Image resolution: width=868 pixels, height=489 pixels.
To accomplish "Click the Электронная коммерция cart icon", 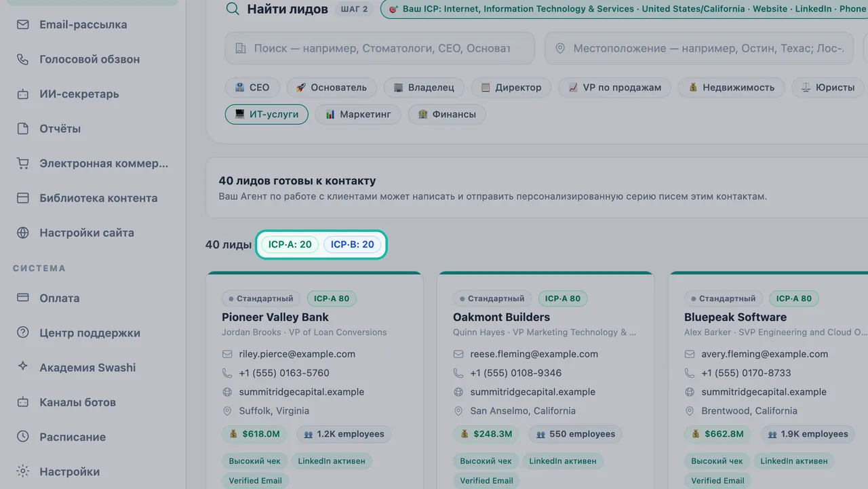I will 23,163.
